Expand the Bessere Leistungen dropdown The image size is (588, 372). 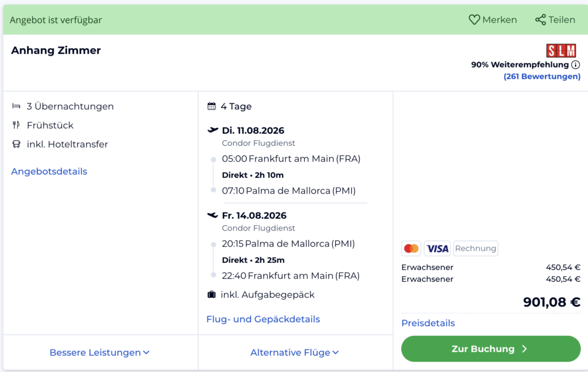pyautogui.click(x=99, y=352)
